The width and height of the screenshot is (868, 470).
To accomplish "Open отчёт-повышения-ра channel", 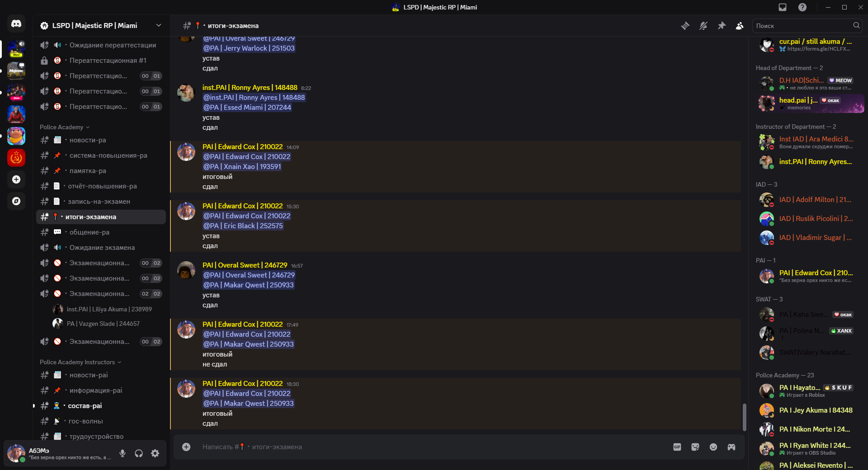I will [101, 186].
